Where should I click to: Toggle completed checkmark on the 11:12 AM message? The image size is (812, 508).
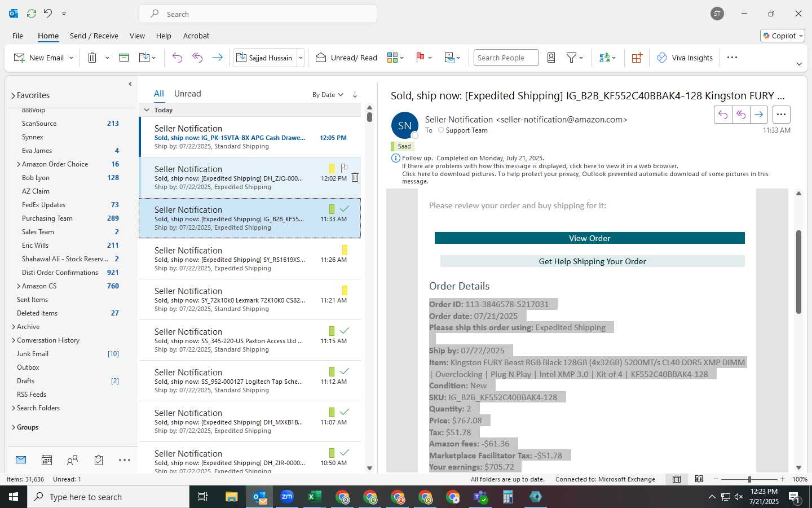click(x=345, y=371)
